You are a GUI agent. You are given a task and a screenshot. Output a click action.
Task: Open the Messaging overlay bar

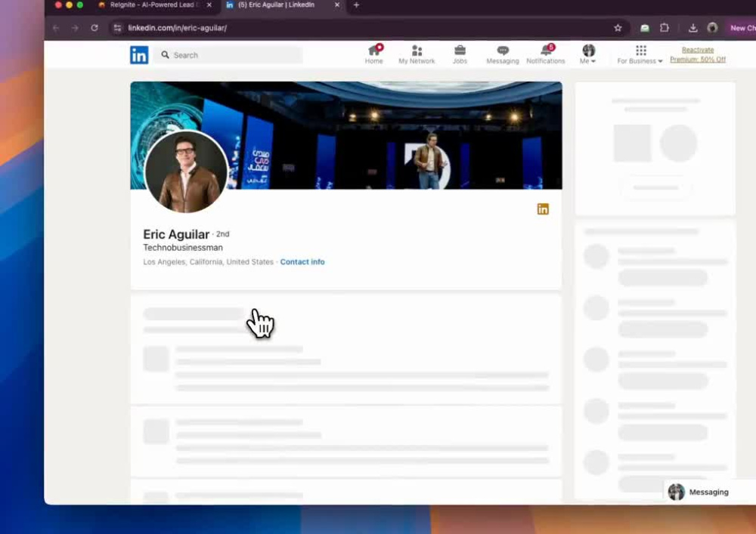tap(709, 492)
